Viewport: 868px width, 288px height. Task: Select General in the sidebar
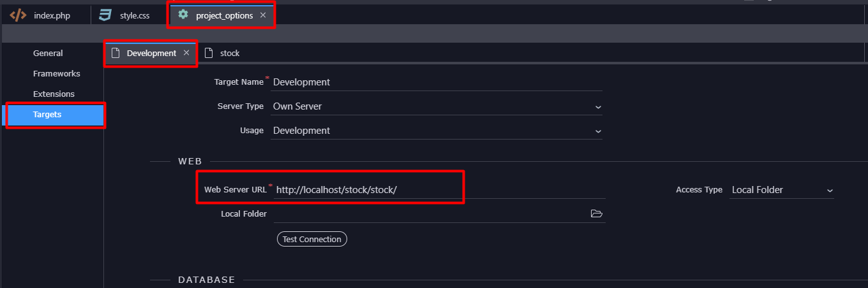click(x=48, y=54)
